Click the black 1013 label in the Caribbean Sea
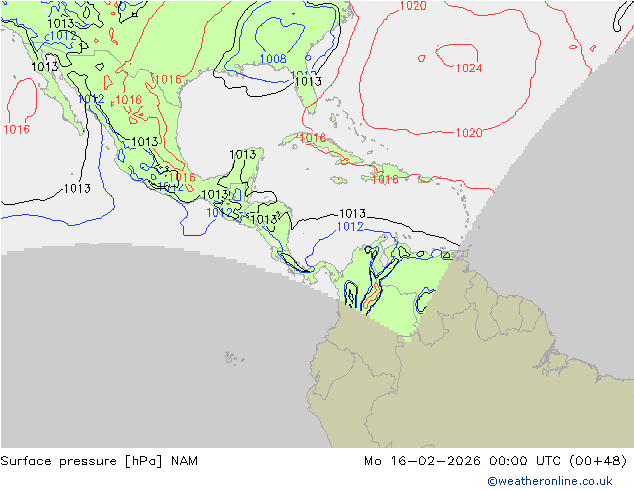The height and width of the screenshot is (490, 634). point(352,213)
